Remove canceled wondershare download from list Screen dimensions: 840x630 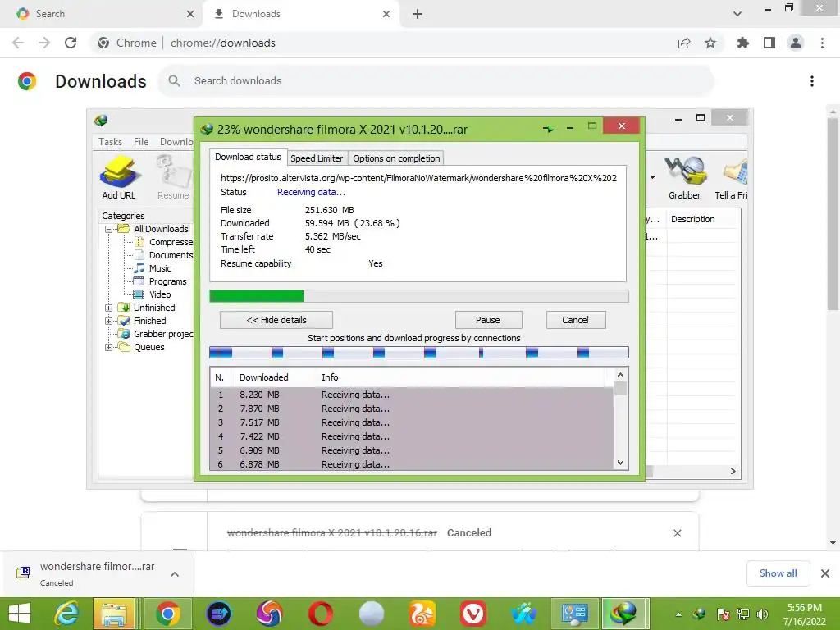point(677,533)
